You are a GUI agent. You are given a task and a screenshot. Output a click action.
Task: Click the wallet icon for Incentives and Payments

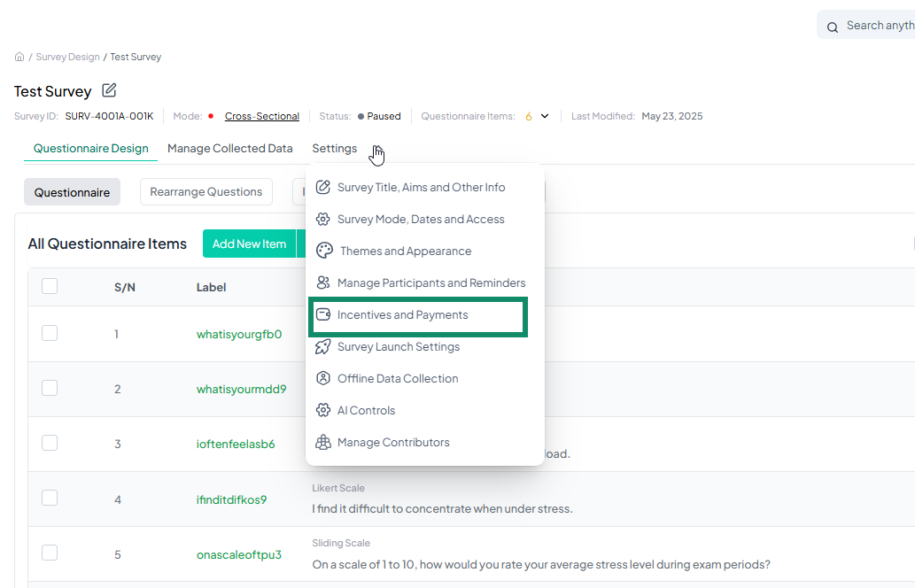tap(323, 314)
